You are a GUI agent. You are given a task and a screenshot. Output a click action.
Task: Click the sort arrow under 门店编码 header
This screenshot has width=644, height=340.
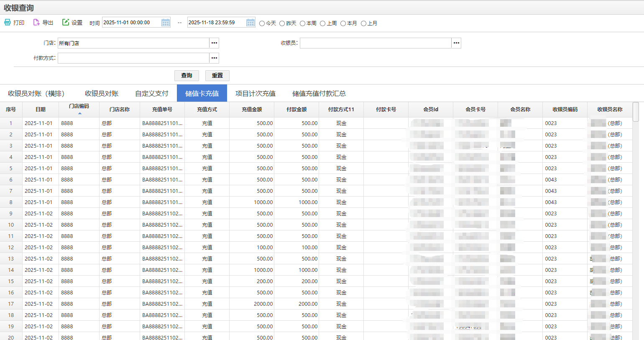pyautogui.click(x=79, y=113)
